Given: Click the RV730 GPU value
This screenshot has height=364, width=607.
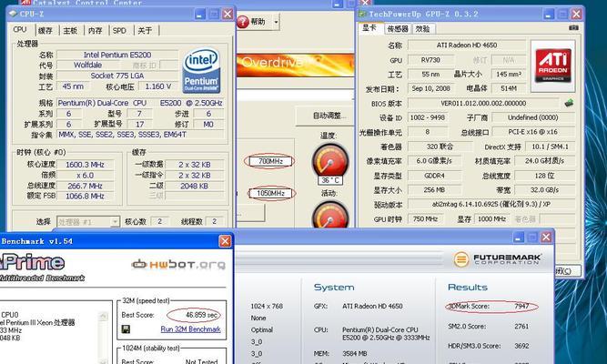Looking at the screenshot, I should [x=430, y=60].
